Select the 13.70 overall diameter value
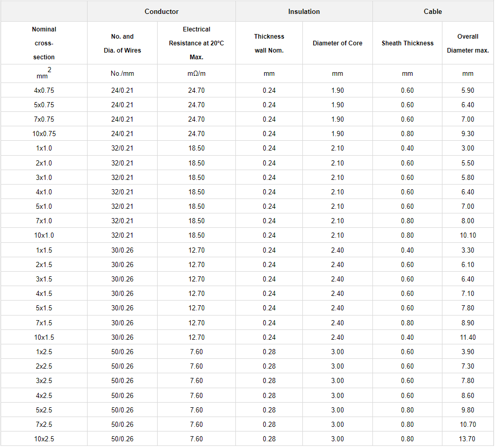This screenshot has width=495, height=448. (468, 439)
